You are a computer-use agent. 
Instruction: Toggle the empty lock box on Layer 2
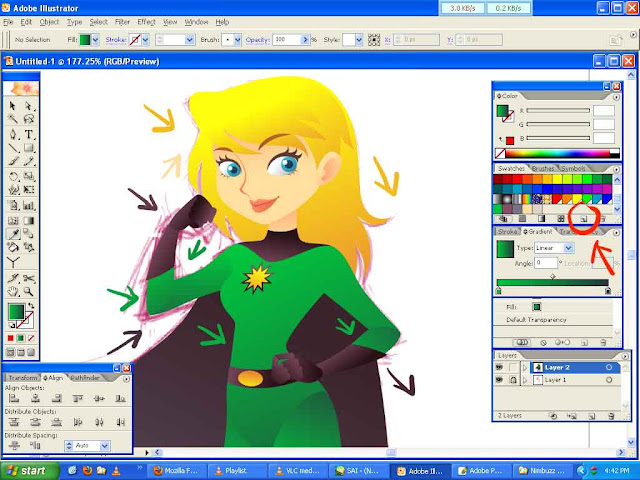513,367
